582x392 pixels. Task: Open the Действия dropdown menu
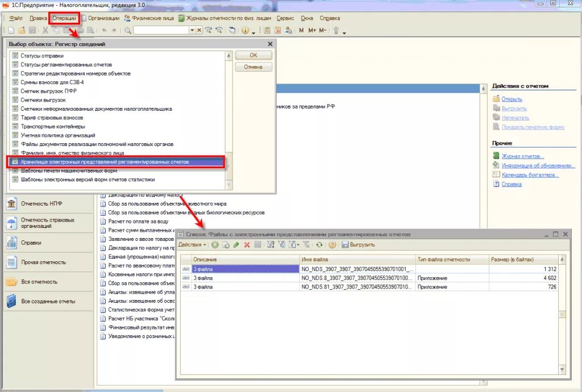coord(192,245)
